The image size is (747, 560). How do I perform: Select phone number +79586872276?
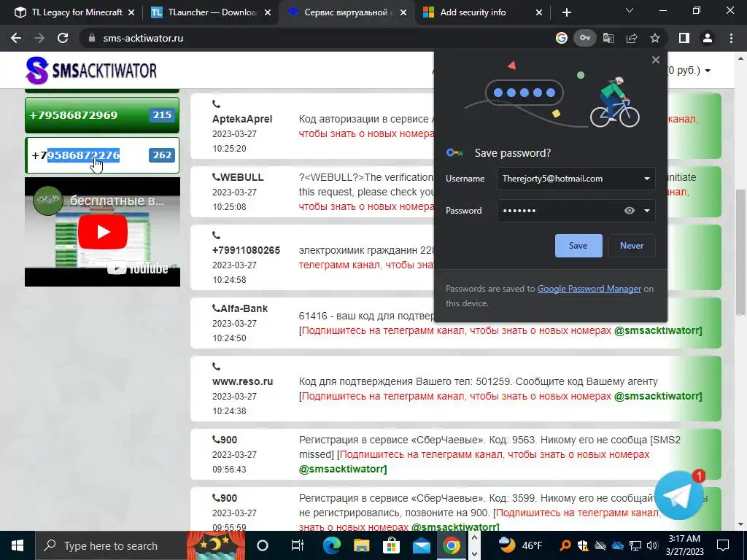coord(102,155)
